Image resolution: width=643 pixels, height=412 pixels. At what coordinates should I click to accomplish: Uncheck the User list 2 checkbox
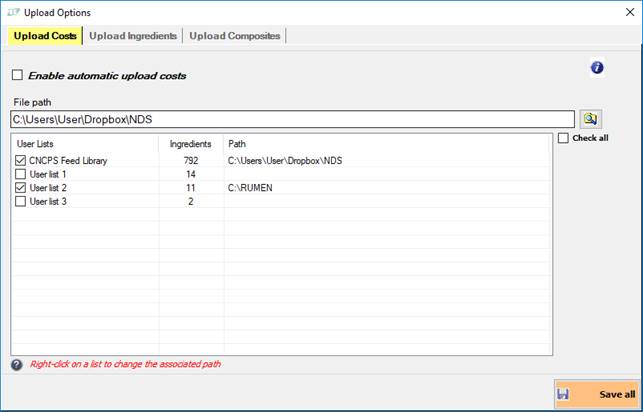(x=21, y=187)
